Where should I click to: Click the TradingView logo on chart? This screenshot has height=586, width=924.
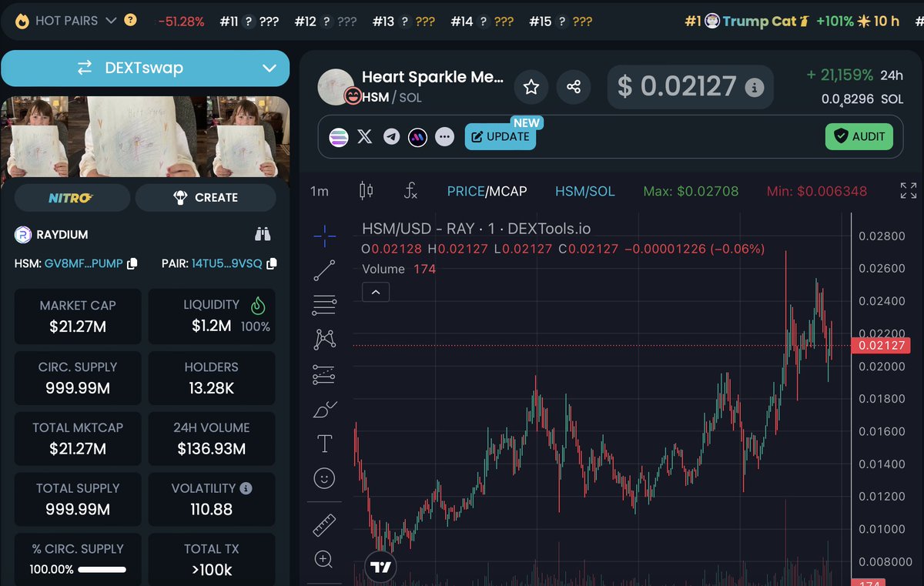[380, 568]
